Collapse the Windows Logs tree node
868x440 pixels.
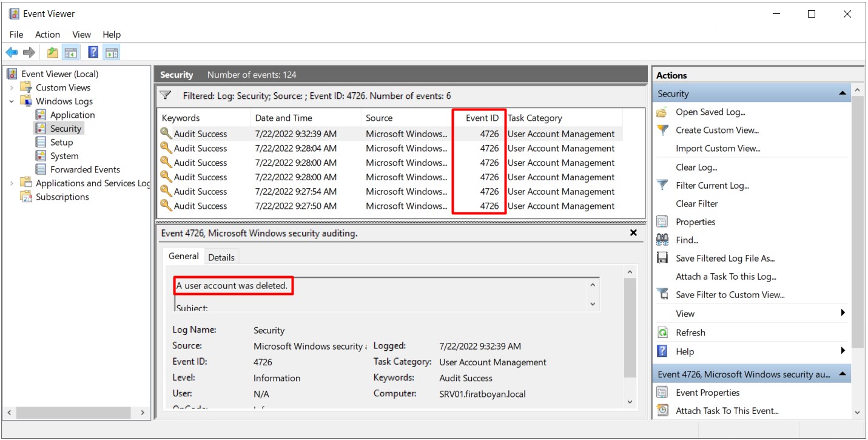12,101
